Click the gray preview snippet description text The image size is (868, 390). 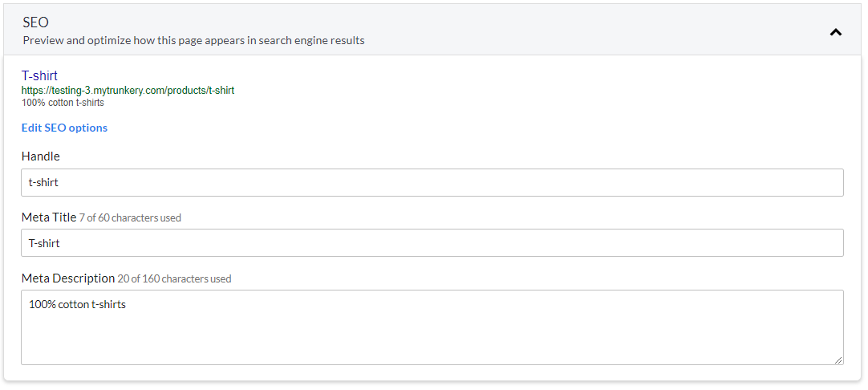coord(63,103)
